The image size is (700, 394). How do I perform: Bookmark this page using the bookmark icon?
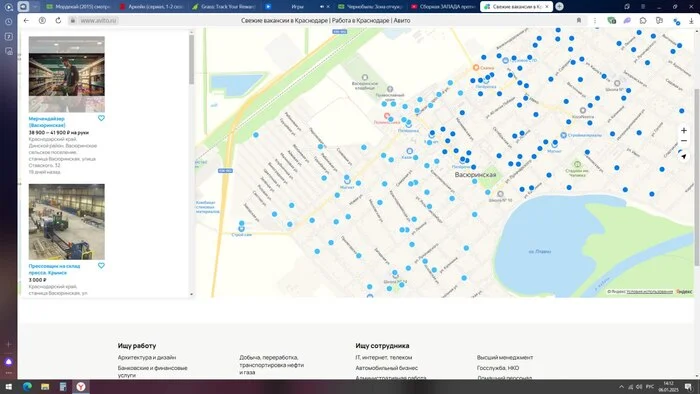tap(579, 21)
